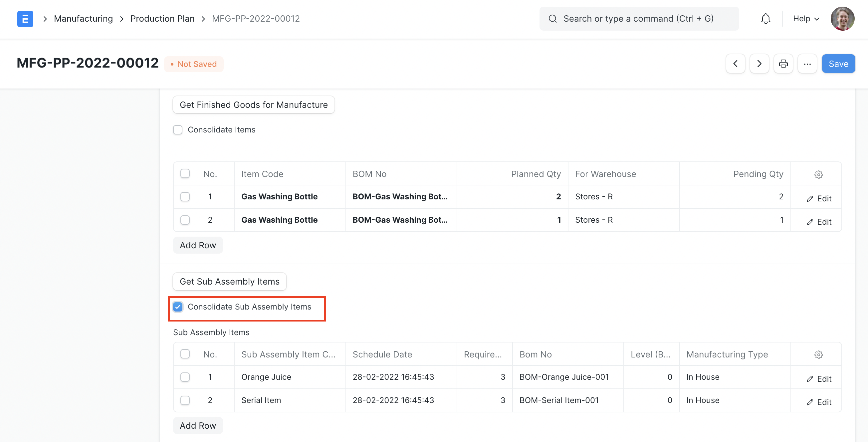Click Get Sub Assembly Items button

(229, 281)
